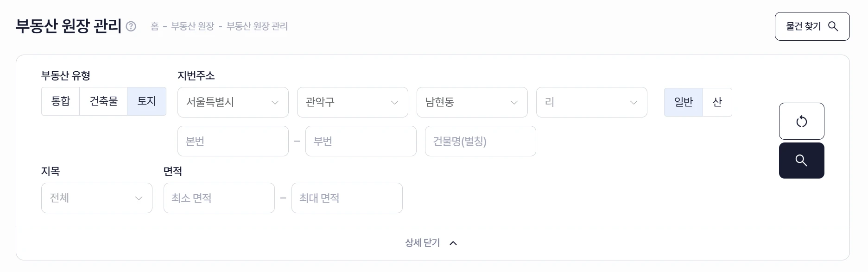The width and height of the screenshot is (868, 272).
Task: Open the 서울특별시 city dropdown
Action: 233,102
